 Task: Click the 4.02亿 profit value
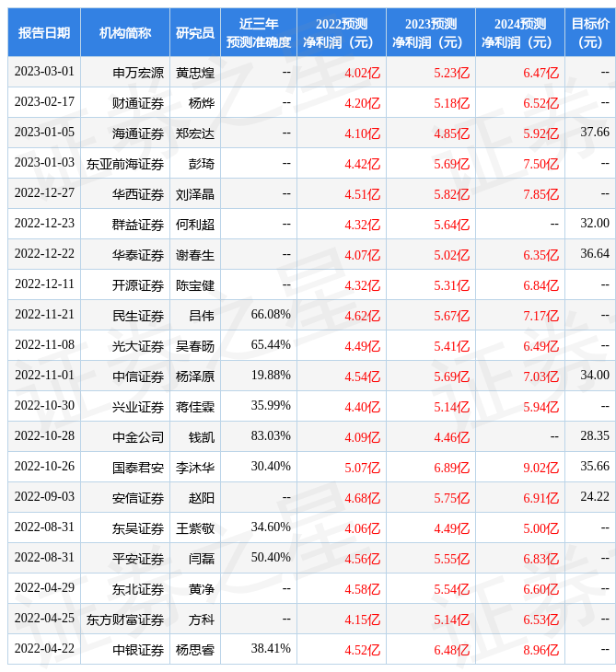pyautogui.click(x=362, y=73)
